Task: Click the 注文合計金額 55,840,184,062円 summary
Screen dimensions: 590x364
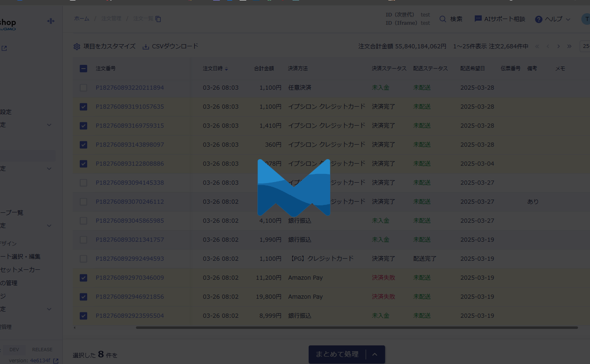Action: pos(402,46)
